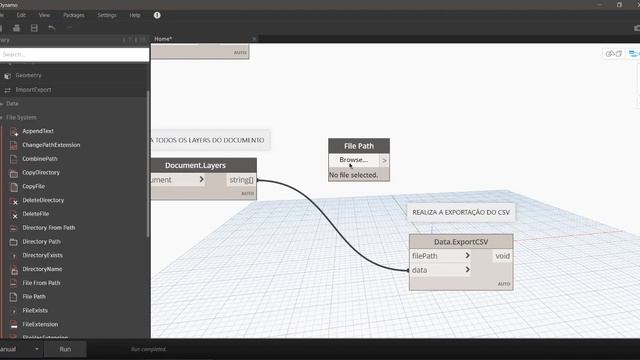Image resolution: width=640 pixels, height=360 pixels.
Task: Click the DeleteFile icon
Action: click(x=14, y=214)
